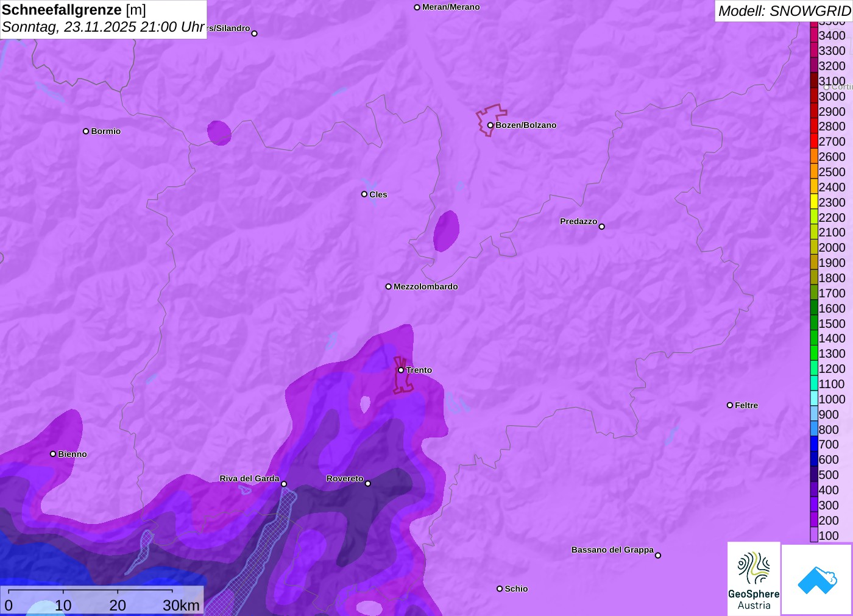Click the 'Modell: SNOWGRID' label

(784, 10)
